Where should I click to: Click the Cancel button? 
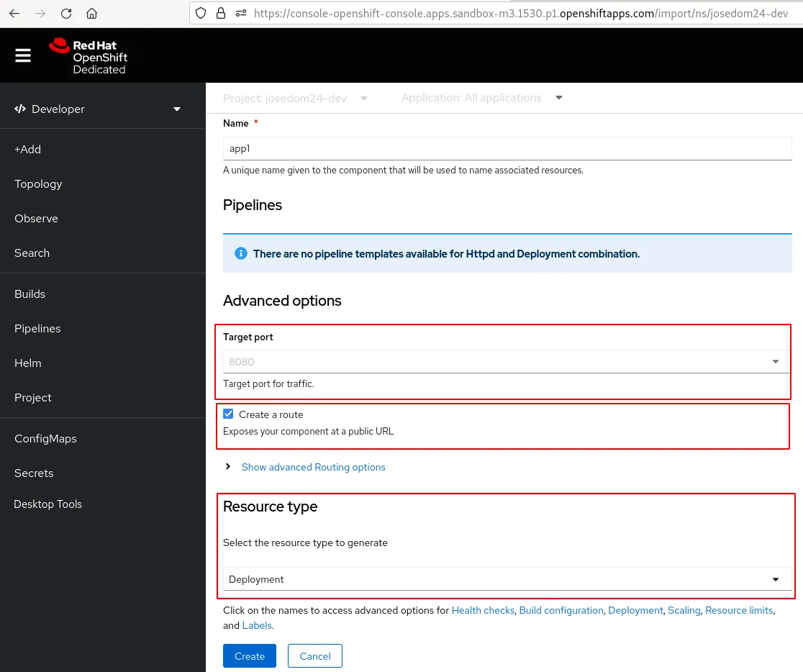coord(314,656)
